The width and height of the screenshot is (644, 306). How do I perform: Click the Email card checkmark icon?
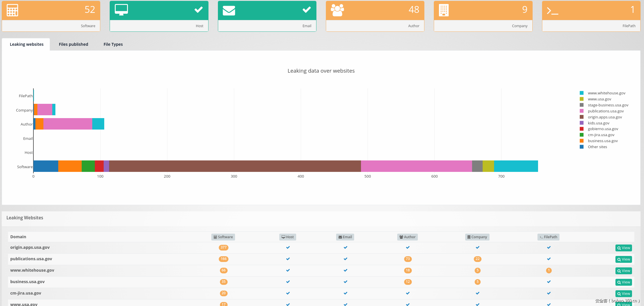[x=306, y=10]
